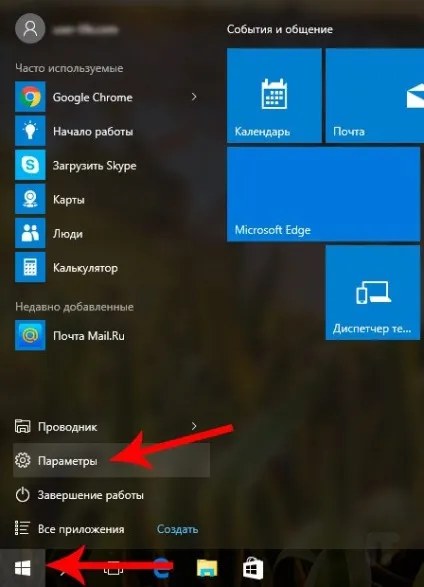Launch the Калькулятор calculator icon
Screen dimensions: 424x587
(x=30, y=267)
